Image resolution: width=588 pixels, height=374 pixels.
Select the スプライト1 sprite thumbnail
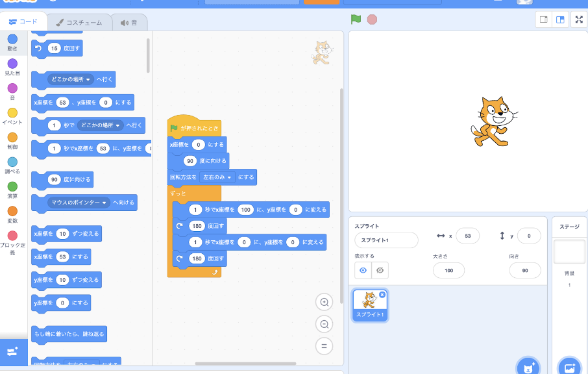tap(370, 305)
